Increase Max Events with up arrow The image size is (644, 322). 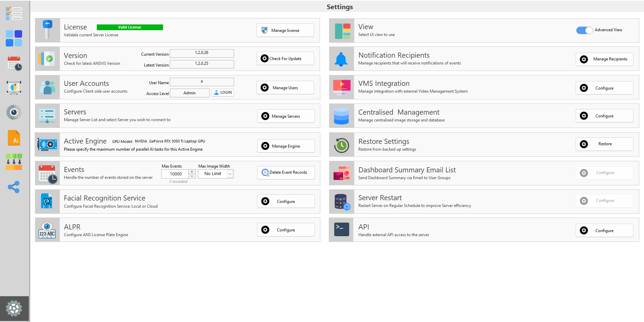(x=192, y=172)
